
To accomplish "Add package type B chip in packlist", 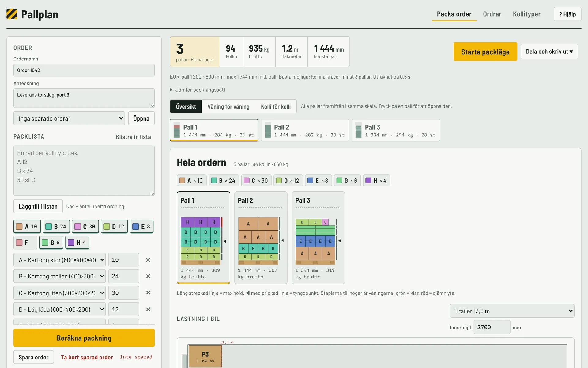I will [56, 227].
